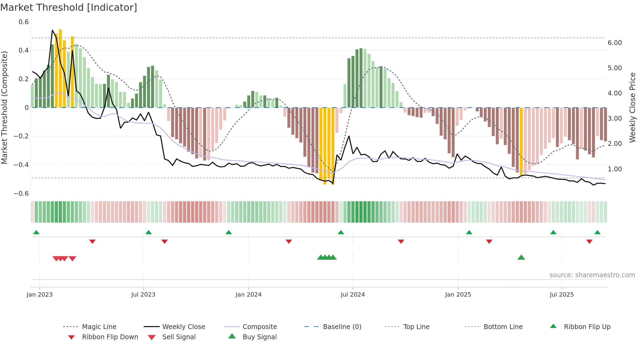Click the ribbon flip up marker just after Jan 2025
The width and height of the screenshot is (644, 362).
(x=469, y=232)
